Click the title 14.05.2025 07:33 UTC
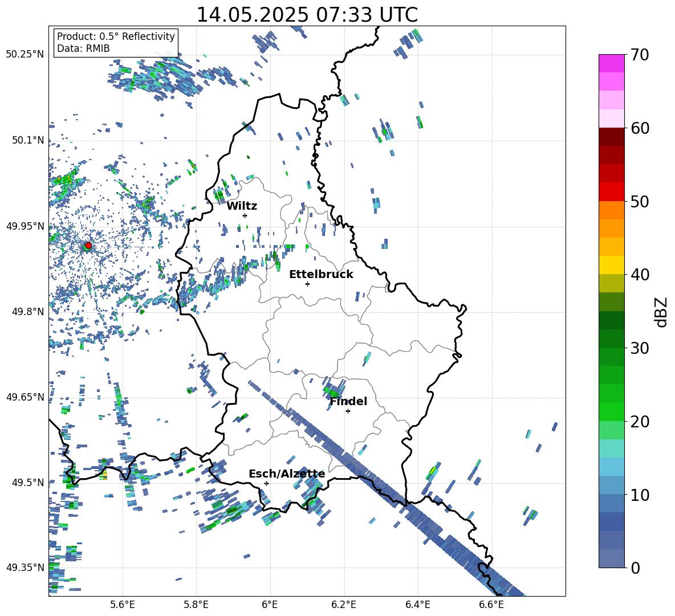 307,15
